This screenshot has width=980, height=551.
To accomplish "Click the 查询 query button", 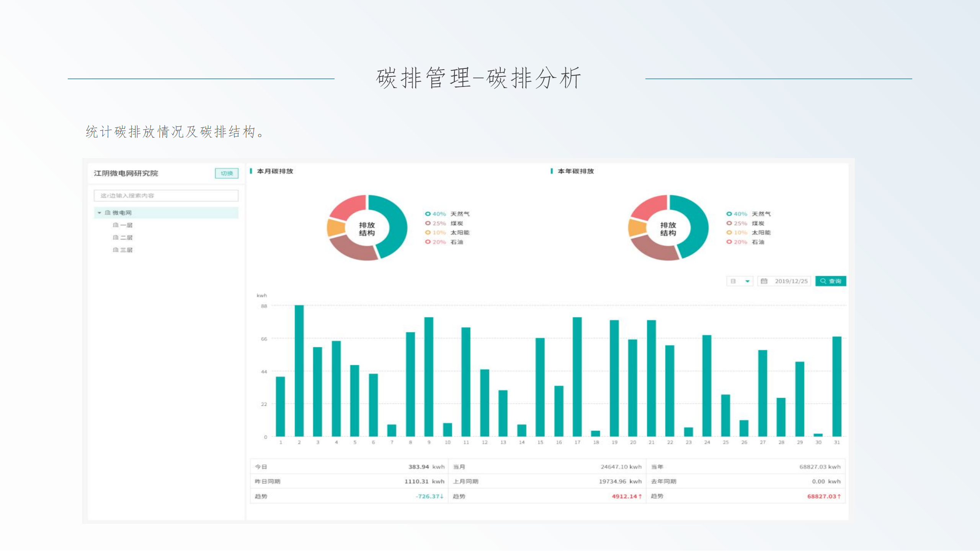I will pyautogui.click(x=831, y=281).
